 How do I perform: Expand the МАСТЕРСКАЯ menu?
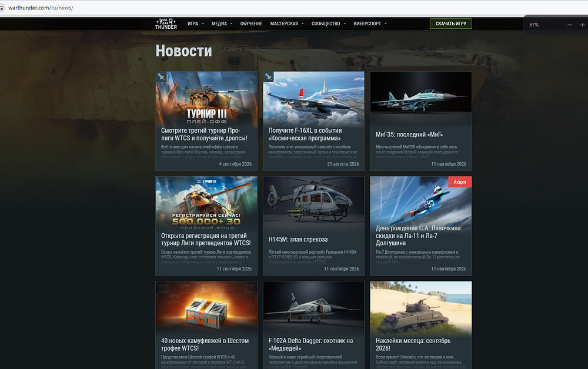287,24
